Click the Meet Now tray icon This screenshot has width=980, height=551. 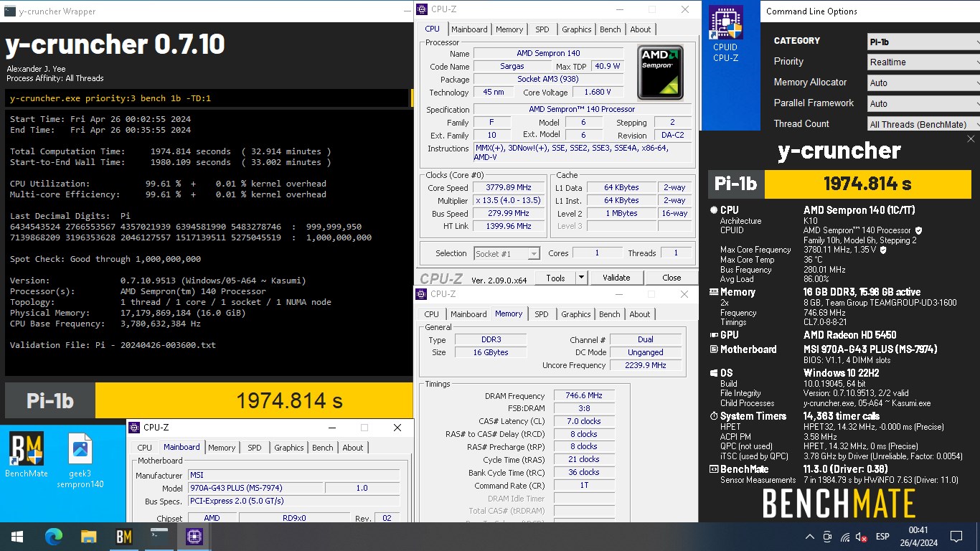827,537
